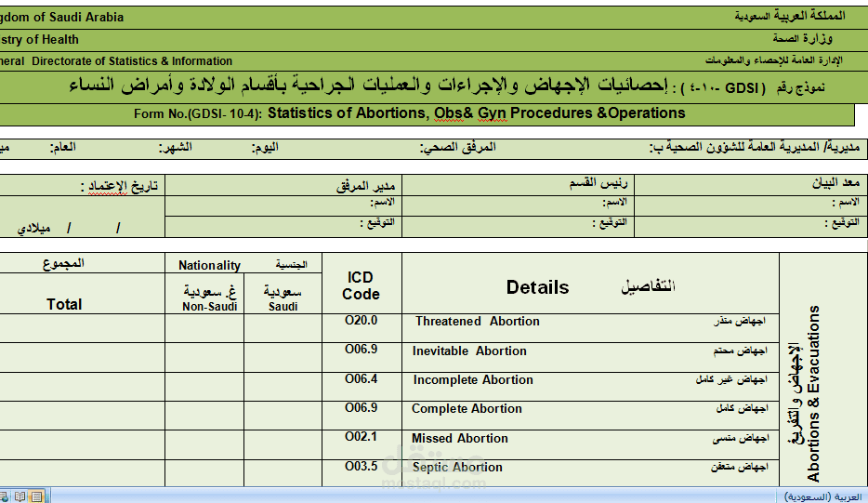Click the 'Inevitable Abortion' details cell
The image size is (868, 503).
click(x=591, y=357)
